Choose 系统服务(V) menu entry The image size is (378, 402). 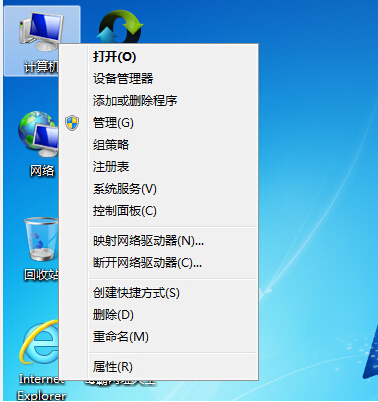[x=158, y=189]
